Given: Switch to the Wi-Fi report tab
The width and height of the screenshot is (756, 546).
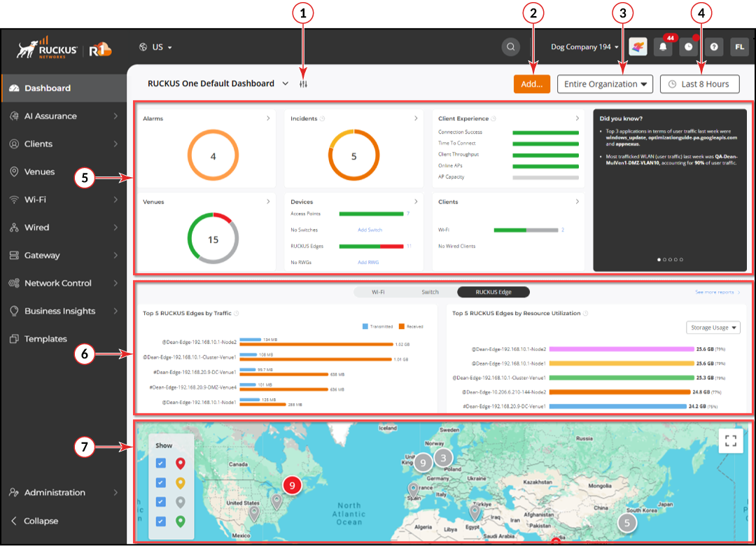Looking at the screenshot, I should click(378, 292).
